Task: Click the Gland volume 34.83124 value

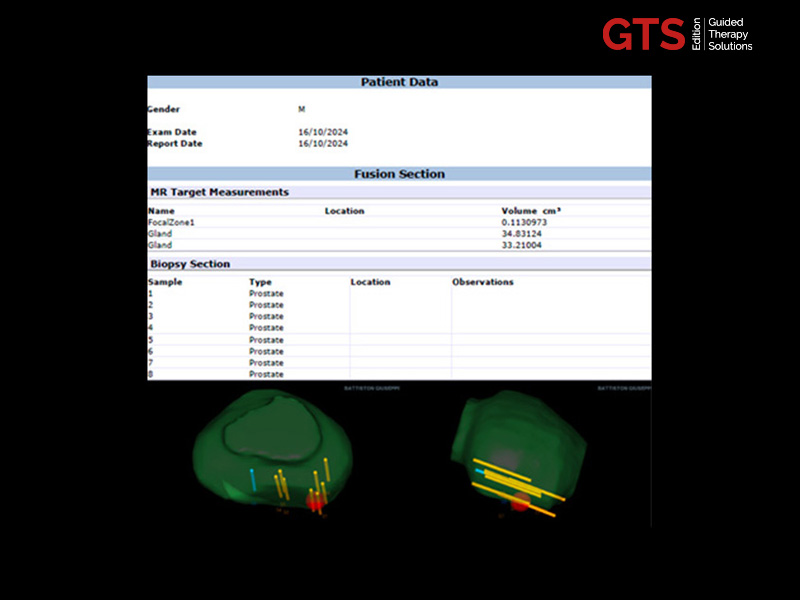Action: point(523,233)
